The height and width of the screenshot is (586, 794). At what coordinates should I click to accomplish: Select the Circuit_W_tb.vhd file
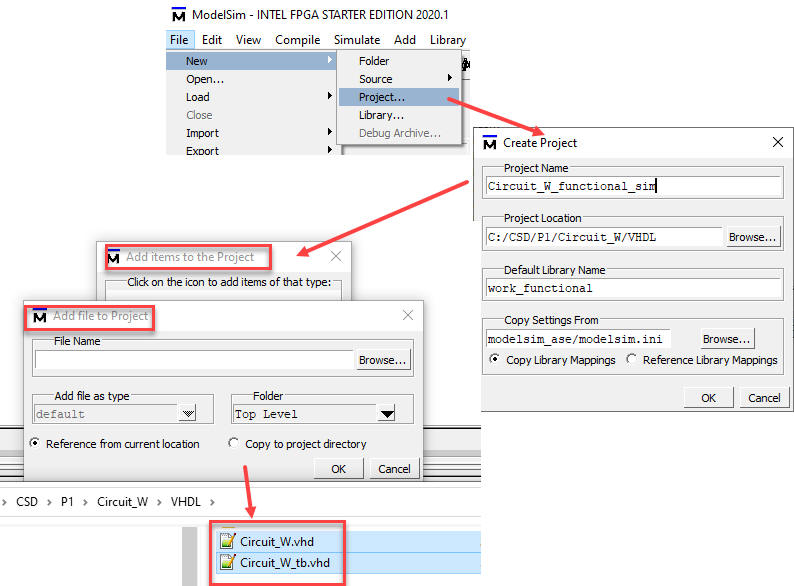coord(285,563)
